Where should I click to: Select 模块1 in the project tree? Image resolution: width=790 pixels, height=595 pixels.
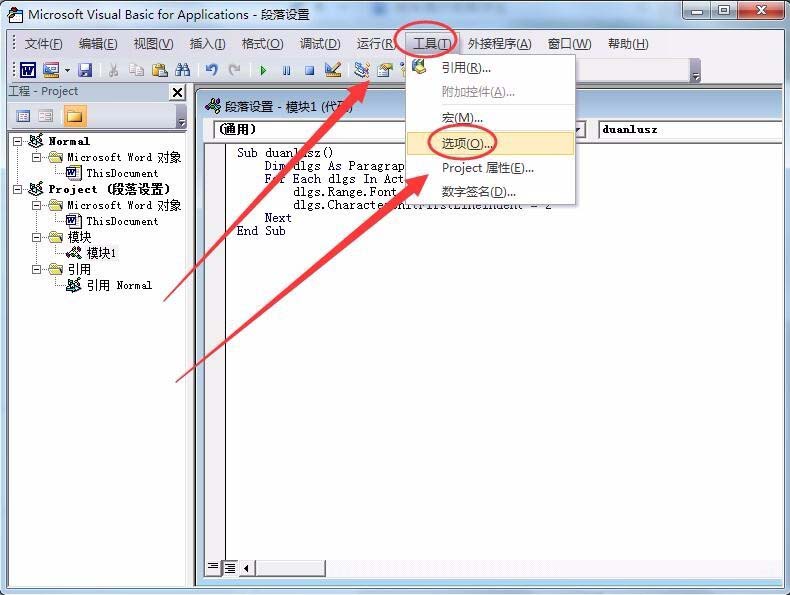101,253
